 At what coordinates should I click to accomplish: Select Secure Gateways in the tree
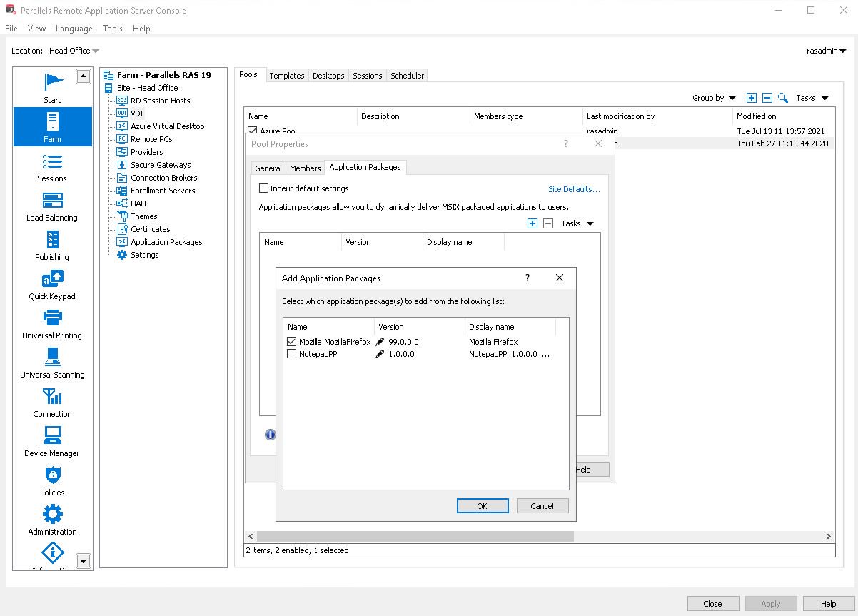[x=161, y=165]
